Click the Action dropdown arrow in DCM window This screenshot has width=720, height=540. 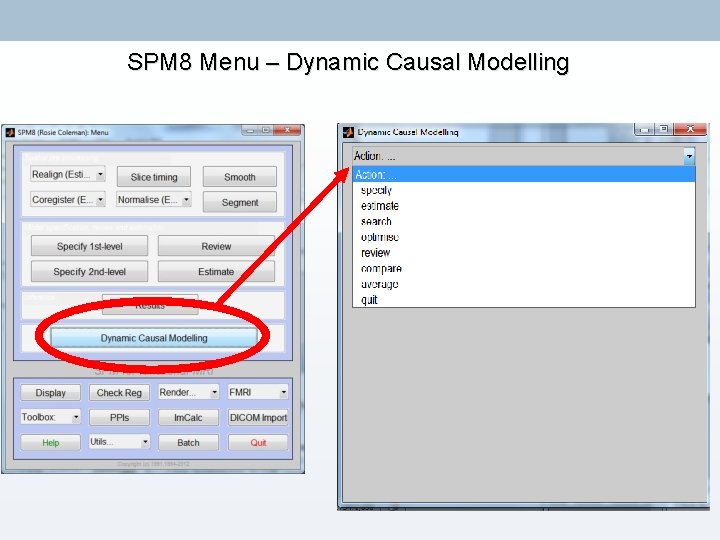click(x=689, y=156)
